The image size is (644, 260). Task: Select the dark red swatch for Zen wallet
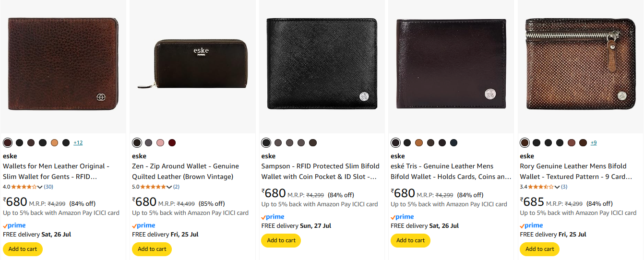coord(172,142)
